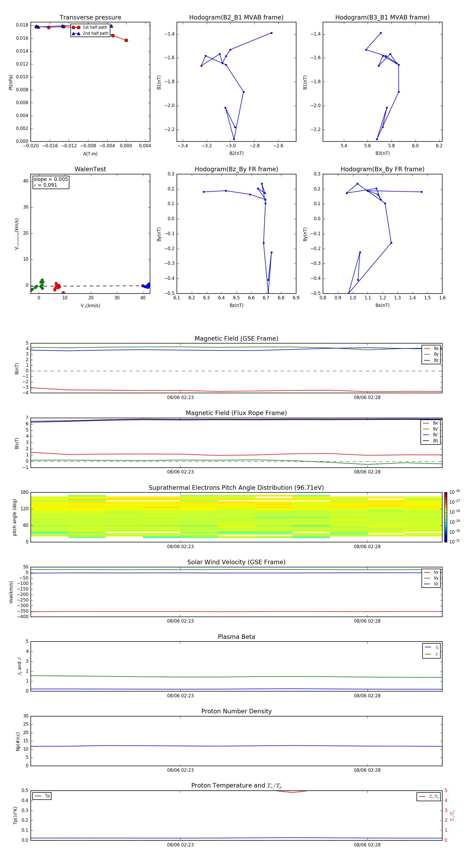The image size is (473, 868).
Task: Click the Te/Tp legend in temperature panel
Action: (x=429, y=796)
